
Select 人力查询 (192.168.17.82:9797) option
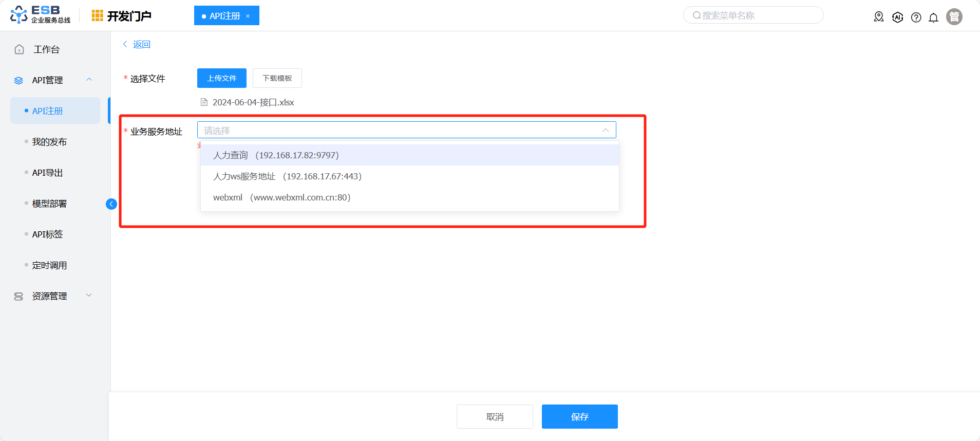pos(276,155)
